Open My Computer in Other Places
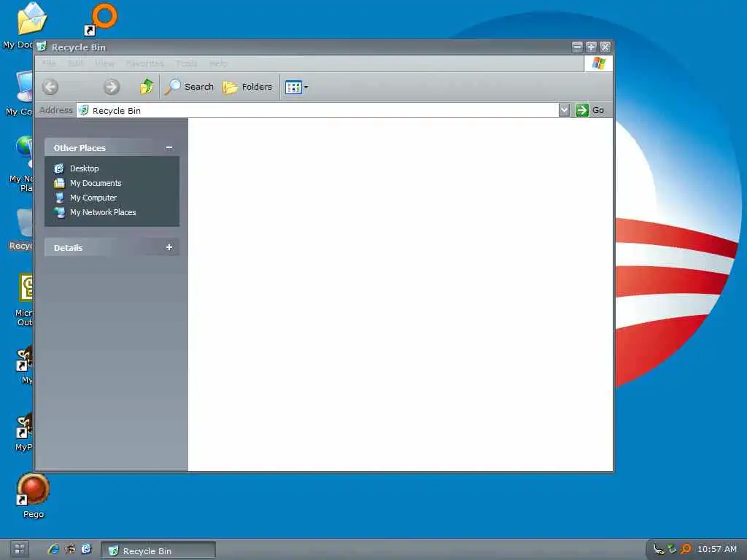Viewport: 747px width, 560px height. click(x=85, y=198)
